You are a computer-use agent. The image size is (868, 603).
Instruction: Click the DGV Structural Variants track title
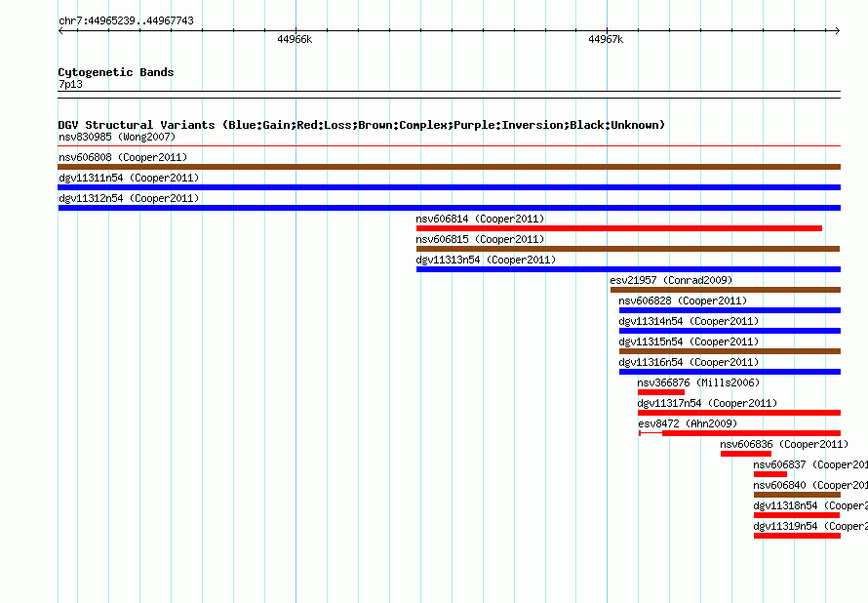(362, 125)
